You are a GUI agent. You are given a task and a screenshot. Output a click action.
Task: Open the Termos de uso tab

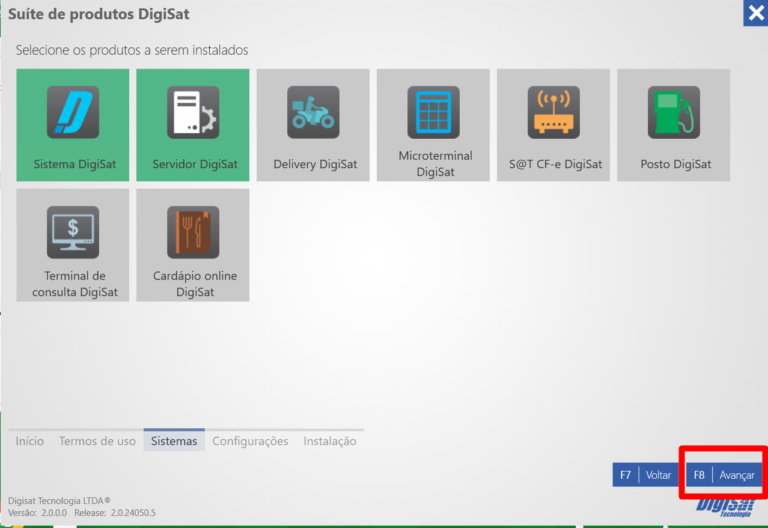(97, 441)
